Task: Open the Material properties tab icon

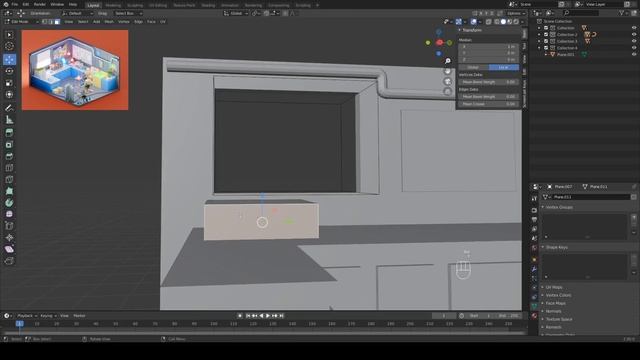Action: [534, 316]
